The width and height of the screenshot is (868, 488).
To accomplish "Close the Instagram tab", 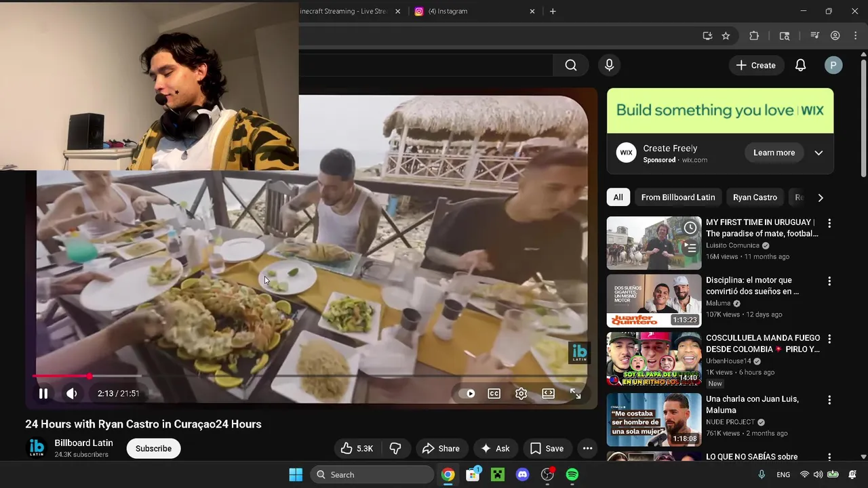I will pos(532,11).
